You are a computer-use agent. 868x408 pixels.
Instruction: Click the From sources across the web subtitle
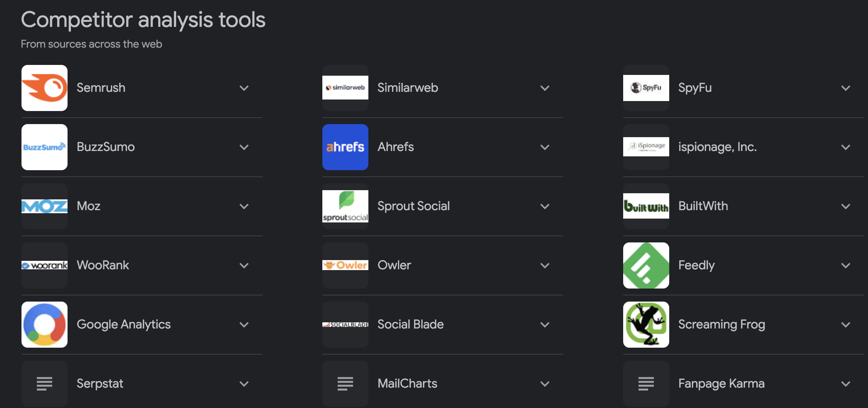point(91,44)
